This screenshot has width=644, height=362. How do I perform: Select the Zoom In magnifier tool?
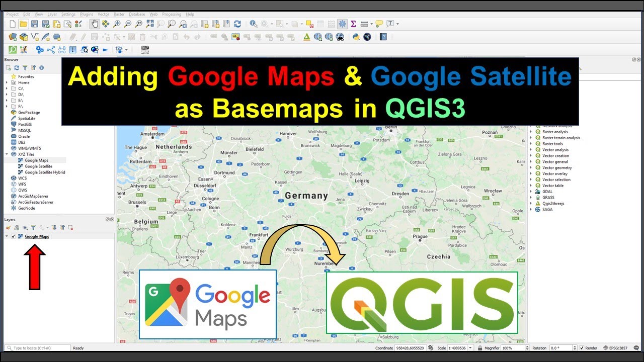point(117,24)
